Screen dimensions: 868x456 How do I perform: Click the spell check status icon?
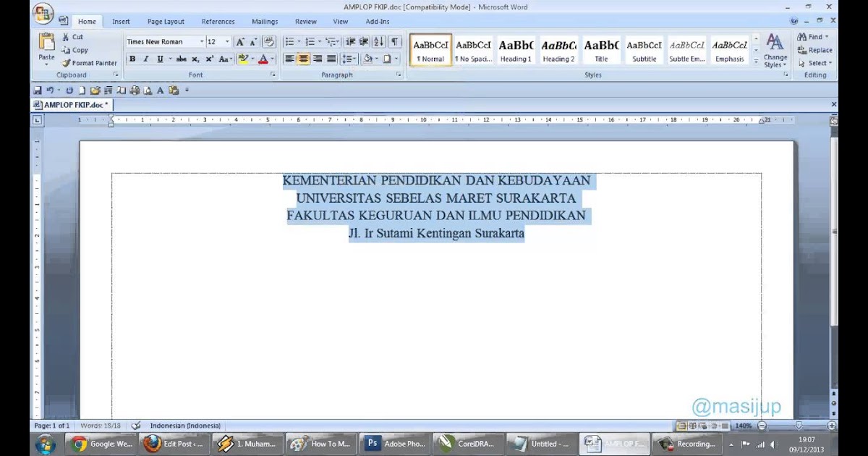[136, 426]
